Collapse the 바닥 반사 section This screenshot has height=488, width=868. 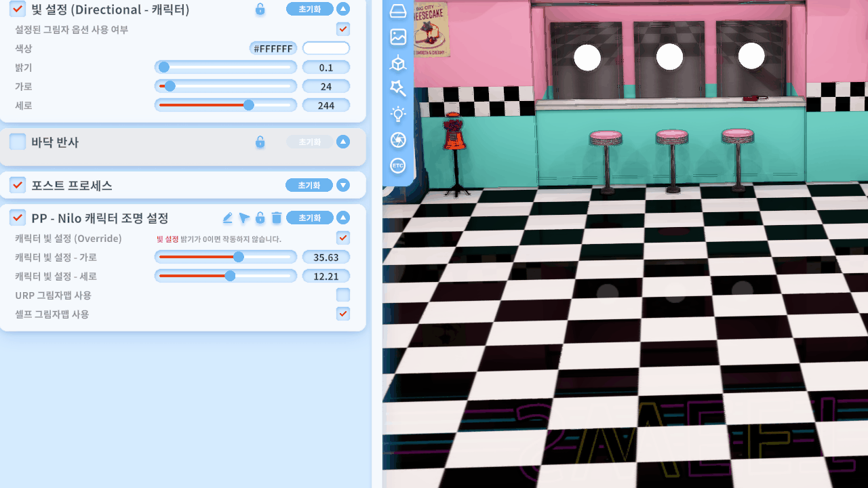(343, 142)
